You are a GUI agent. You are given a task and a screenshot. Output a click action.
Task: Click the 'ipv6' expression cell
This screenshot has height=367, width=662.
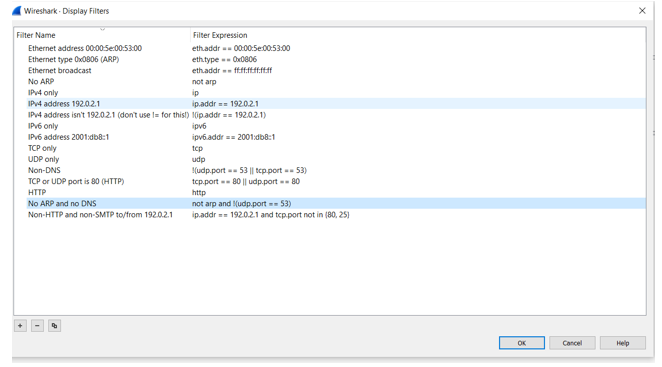click(199, 126)
